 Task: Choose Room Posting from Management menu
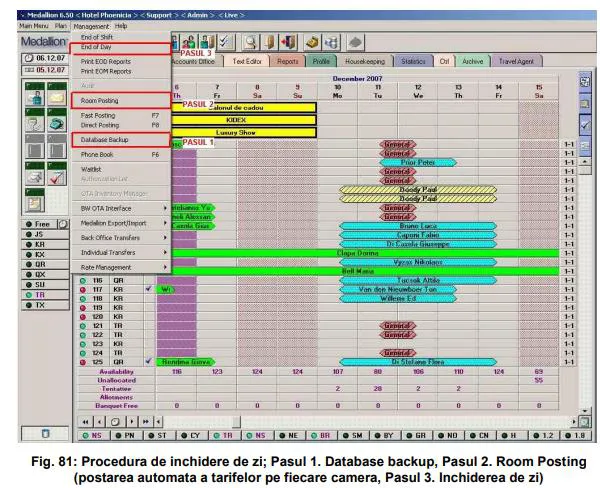point(121,101)
